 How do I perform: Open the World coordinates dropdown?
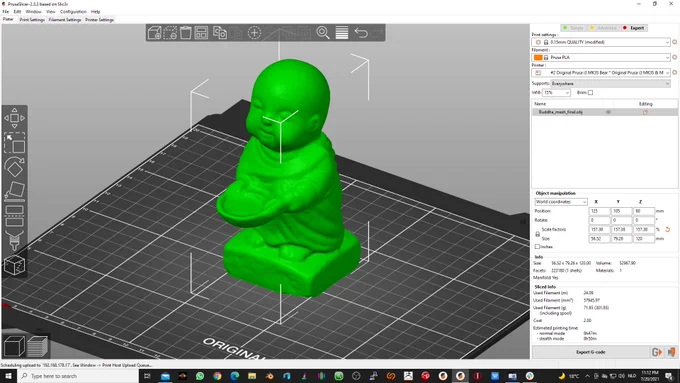pos(561,202)
